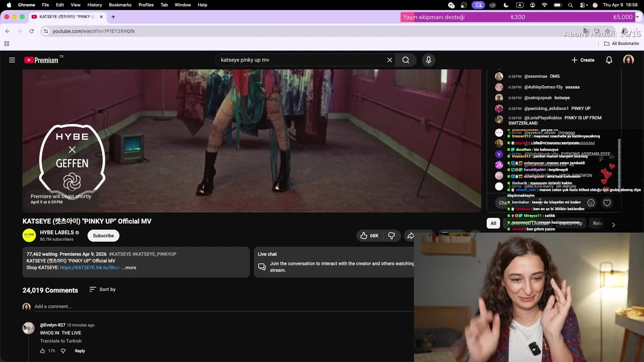Click the #KATSEYE_PINKYUP hashtag

[x=154, y=254]
